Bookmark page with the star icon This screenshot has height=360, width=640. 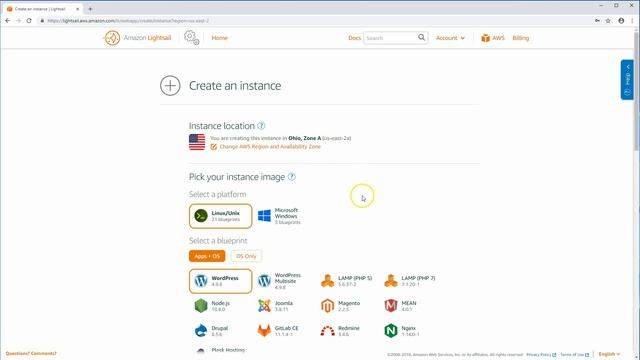(x=608, y=20)
